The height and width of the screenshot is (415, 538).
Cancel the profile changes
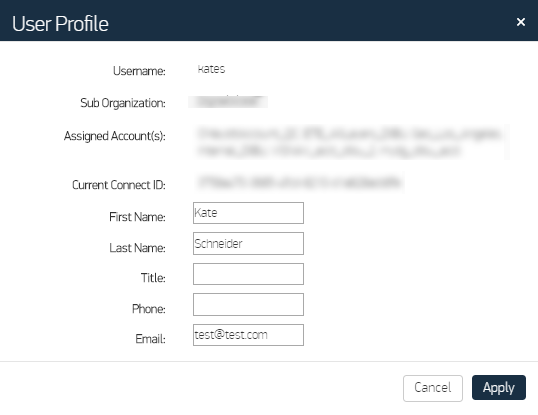433,388
